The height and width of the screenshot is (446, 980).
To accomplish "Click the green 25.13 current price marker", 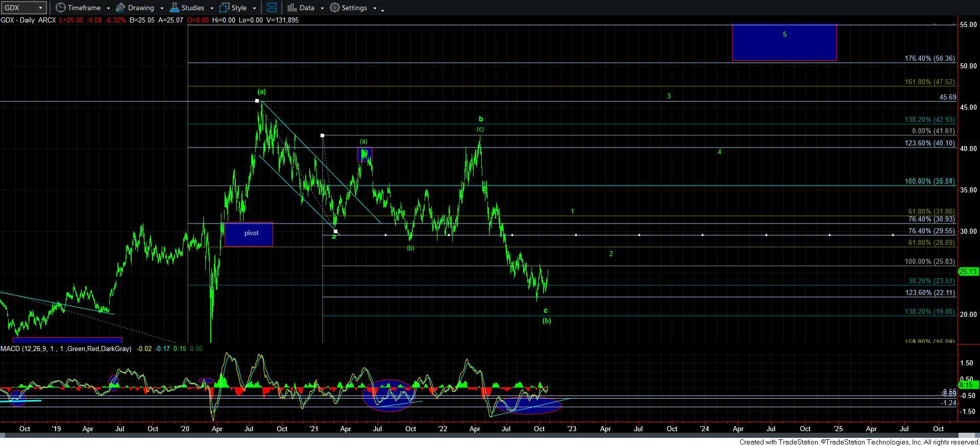I will click(968, 271).
